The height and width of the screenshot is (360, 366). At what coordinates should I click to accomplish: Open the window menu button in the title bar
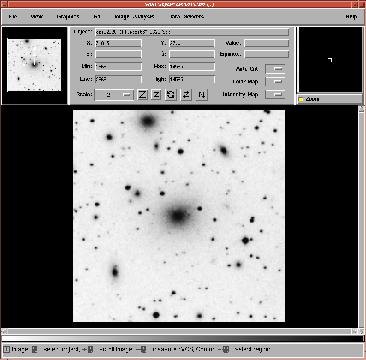pos(4,4)
